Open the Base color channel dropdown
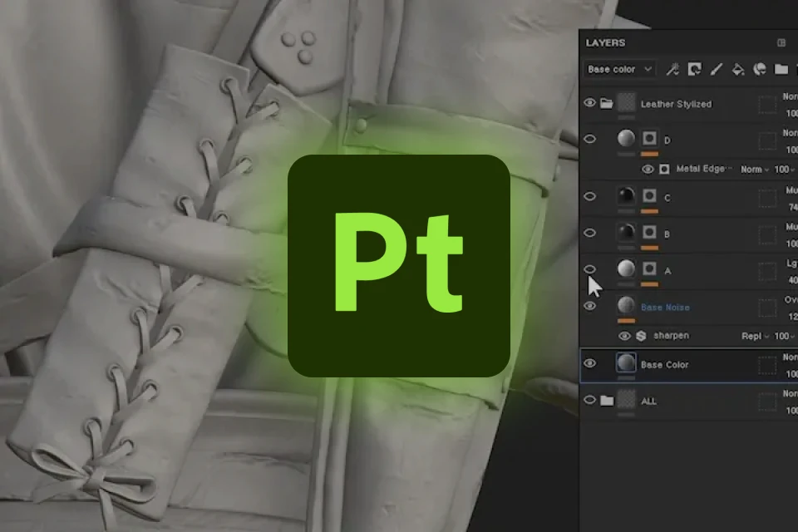798x532 pixels. click(x=619, y=69)
